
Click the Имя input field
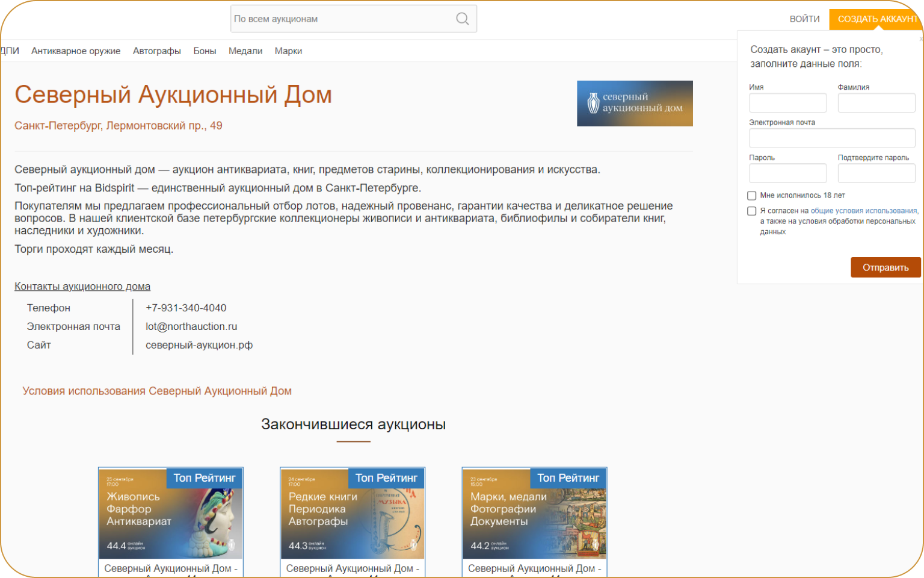pyautogui.click(x=787, y=103)
